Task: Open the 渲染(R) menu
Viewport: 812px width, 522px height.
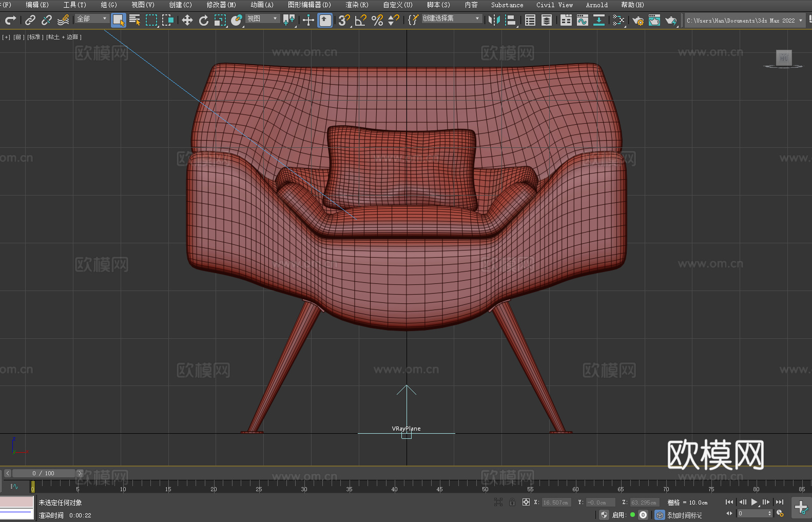Action: [357, 5]
